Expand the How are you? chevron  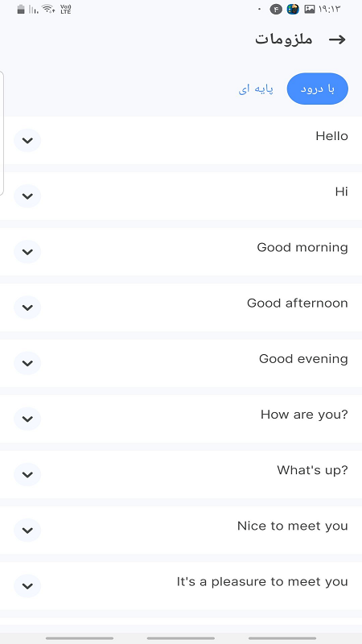[x=27, y=419]
